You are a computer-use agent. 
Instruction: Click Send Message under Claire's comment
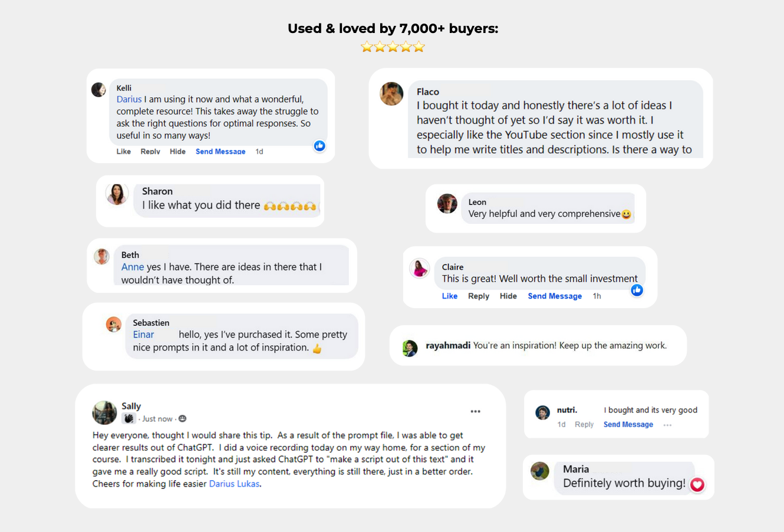(x=555, y=296)
